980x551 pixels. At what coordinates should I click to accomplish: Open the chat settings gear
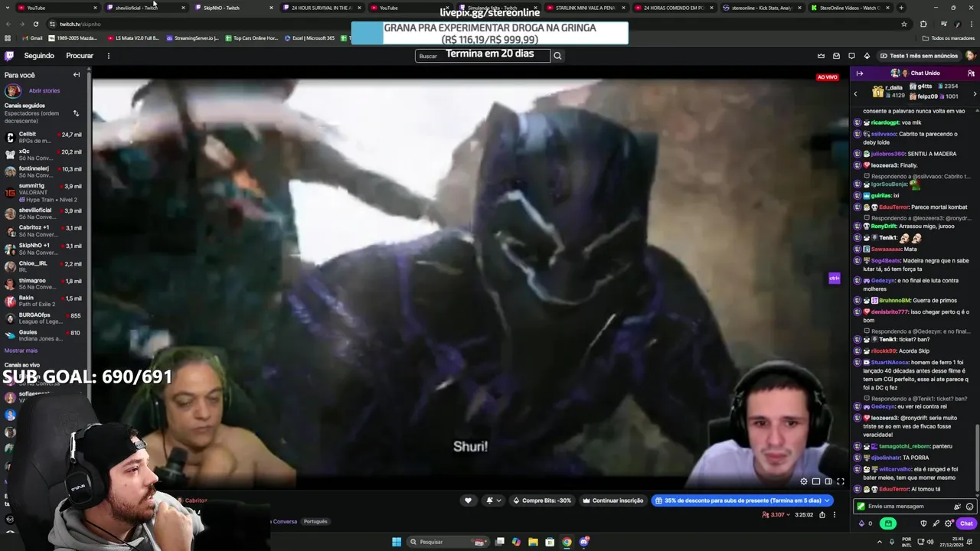pyautogui.click(x=949, y=523)
